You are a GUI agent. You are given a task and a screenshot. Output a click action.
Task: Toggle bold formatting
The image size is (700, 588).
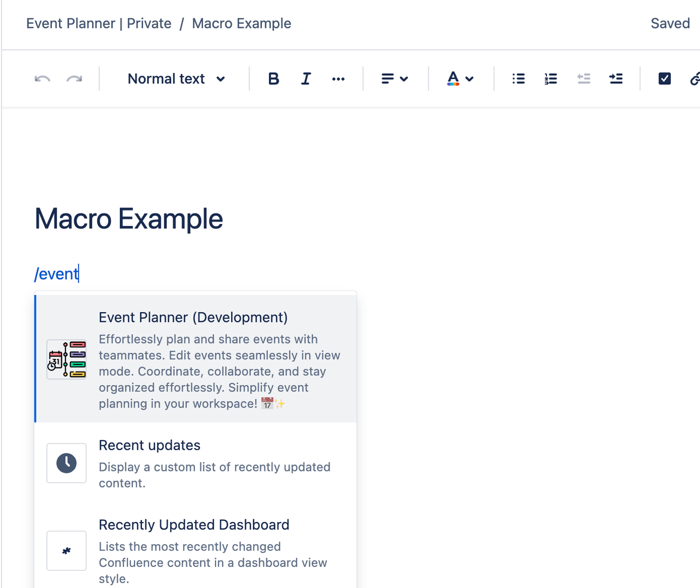(x=273, y=79)
